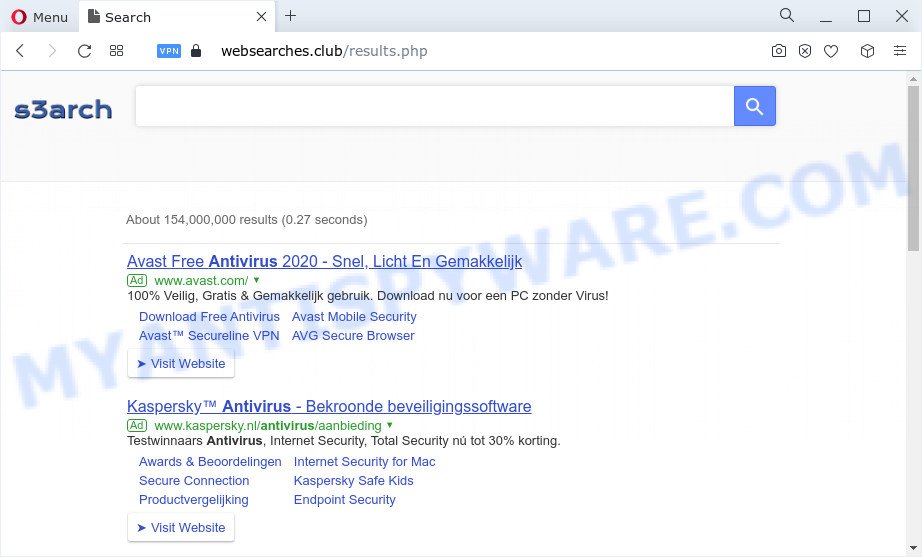The image size is (922, 557).
Task: Click the page vertical scrollbar thumb
Action: (913, 168)
